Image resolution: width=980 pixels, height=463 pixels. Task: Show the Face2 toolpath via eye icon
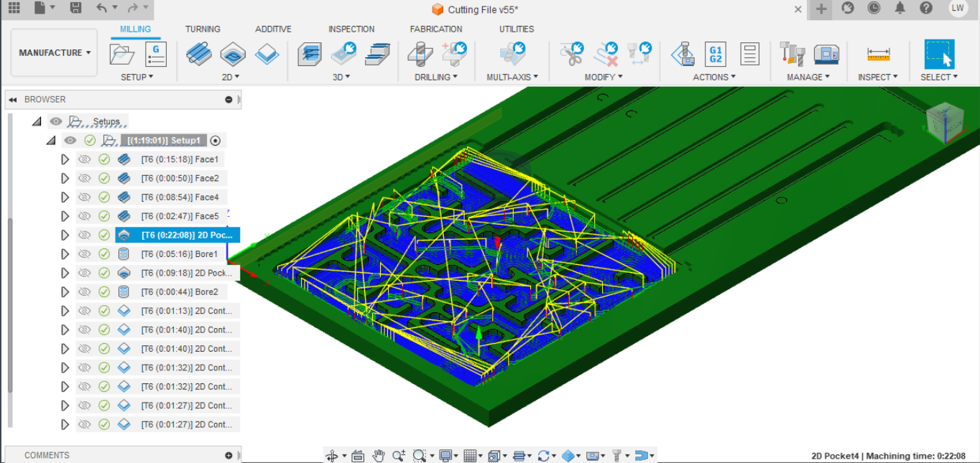[x=84, y=178]
